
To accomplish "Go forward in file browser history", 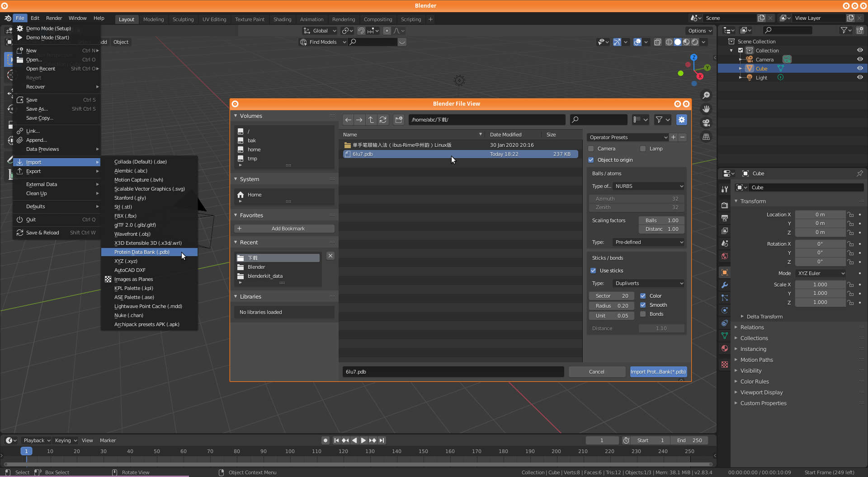I will (x=359, y=120).
